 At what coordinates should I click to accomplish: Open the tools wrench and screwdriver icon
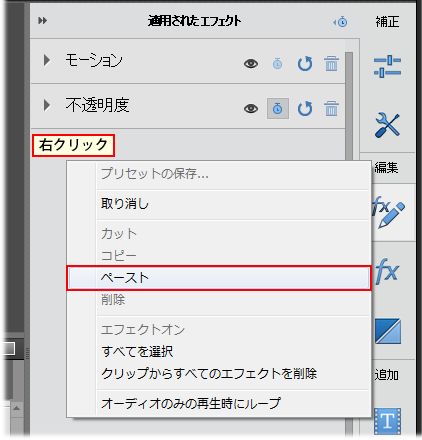click(x=387, y=125)
